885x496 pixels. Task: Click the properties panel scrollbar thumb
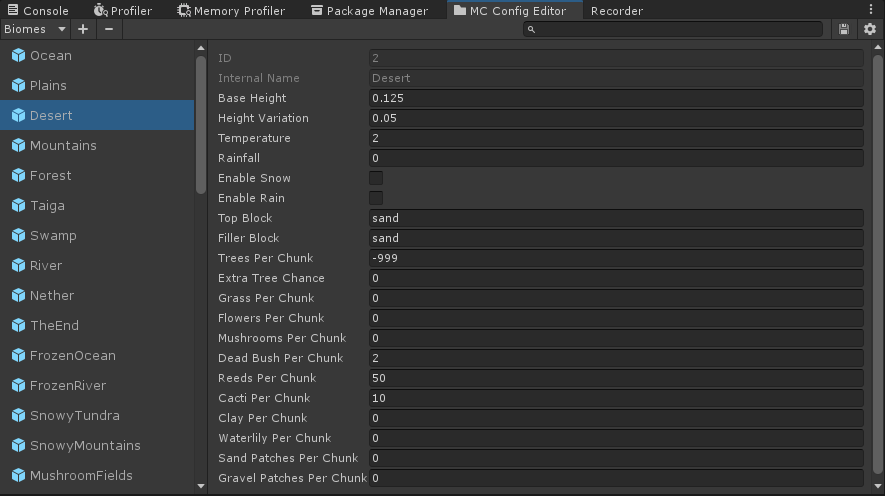(x=878, y=265)
